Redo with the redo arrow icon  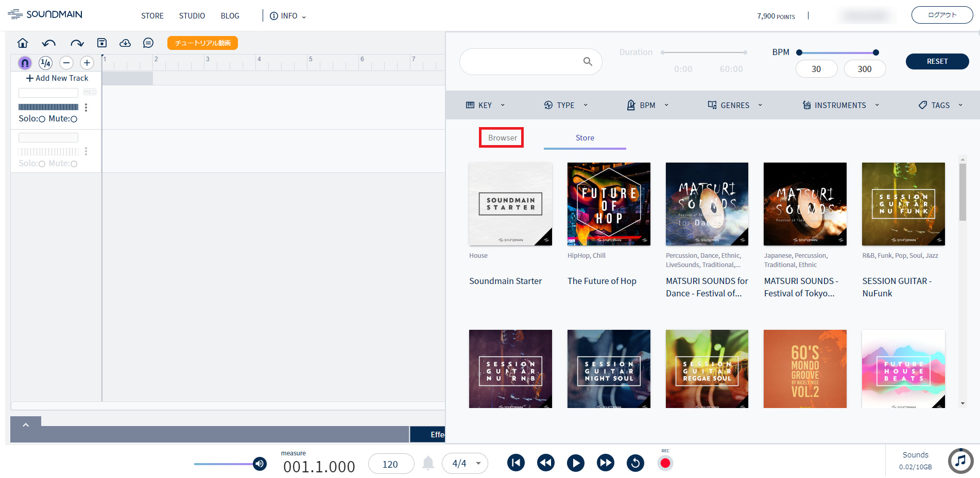(77, 43)
